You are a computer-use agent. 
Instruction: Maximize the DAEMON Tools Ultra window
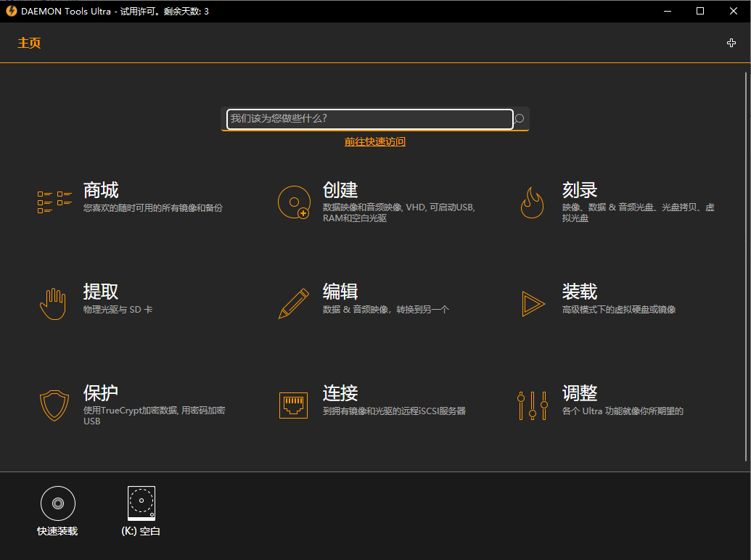point(700,11)
